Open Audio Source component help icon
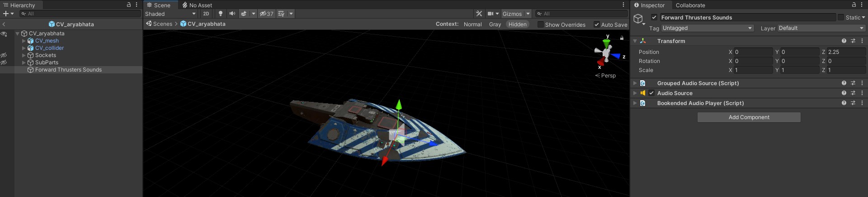The height and width of the screenshot is (197, 868). click(844, 93)
